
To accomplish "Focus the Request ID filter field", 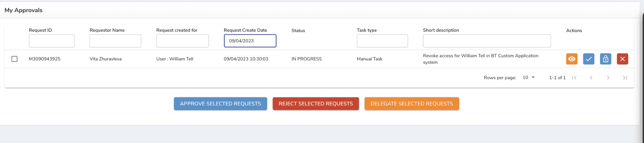I will click(x=52, y=41).
